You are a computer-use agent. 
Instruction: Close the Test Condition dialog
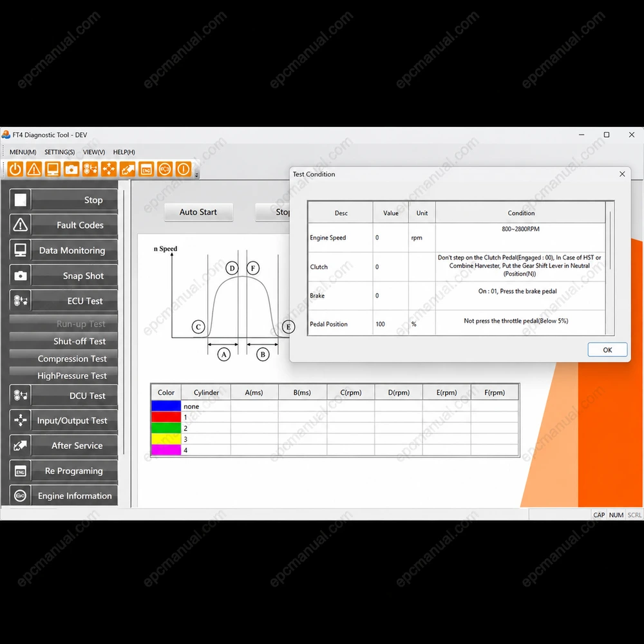pyautogui.click(x=622, y=174)
